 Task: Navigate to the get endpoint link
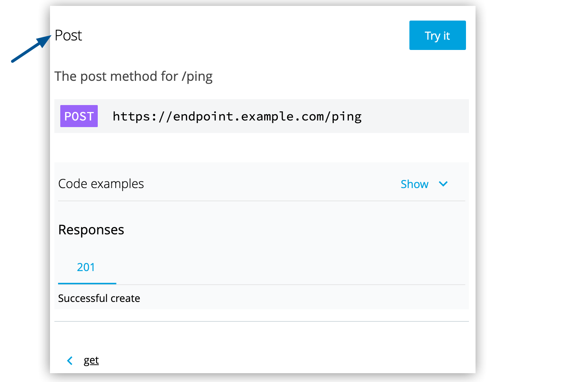[91, 360]
